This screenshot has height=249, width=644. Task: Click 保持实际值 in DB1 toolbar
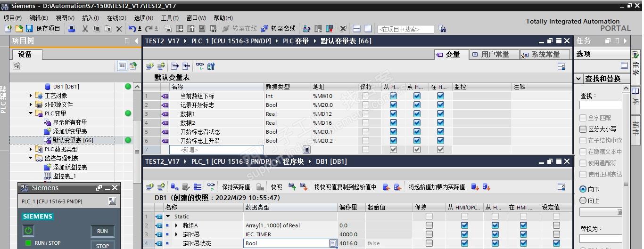tap(236, 187)
